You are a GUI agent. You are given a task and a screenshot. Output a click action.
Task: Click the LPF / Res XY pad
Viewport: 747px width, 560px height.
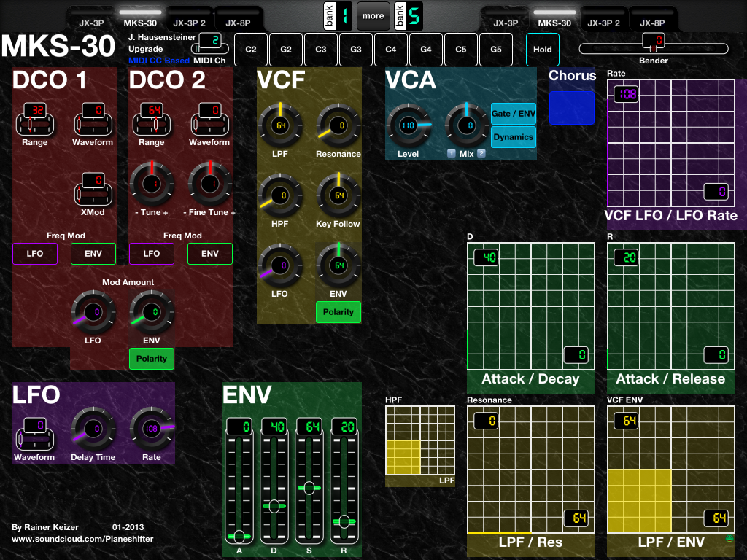click(x=531, y=470)
